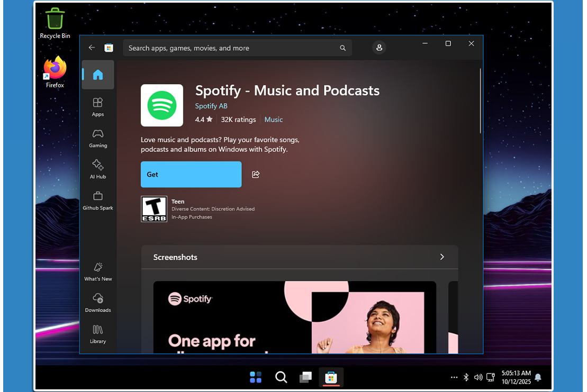The image size is (587, 392).
Task: Open the Spotify AB publisher link
Action: [x=211, y=106]
